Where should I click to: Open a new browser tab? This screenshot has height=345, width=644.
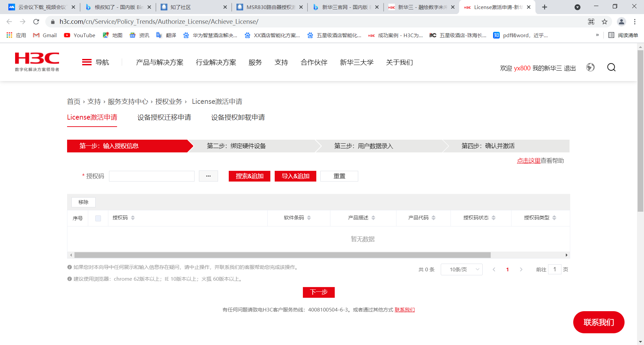[x=545, y=7]
